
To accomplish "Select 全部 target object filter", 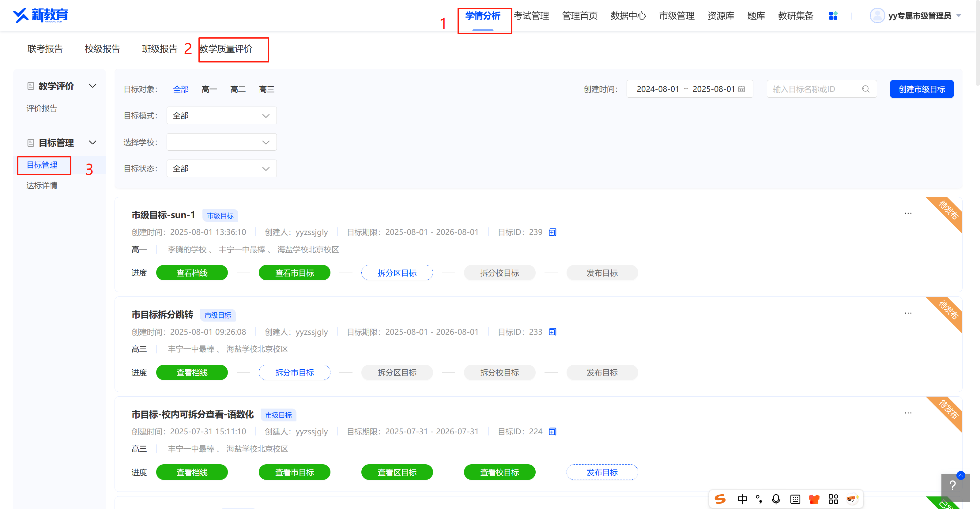I will click(181, 89).
